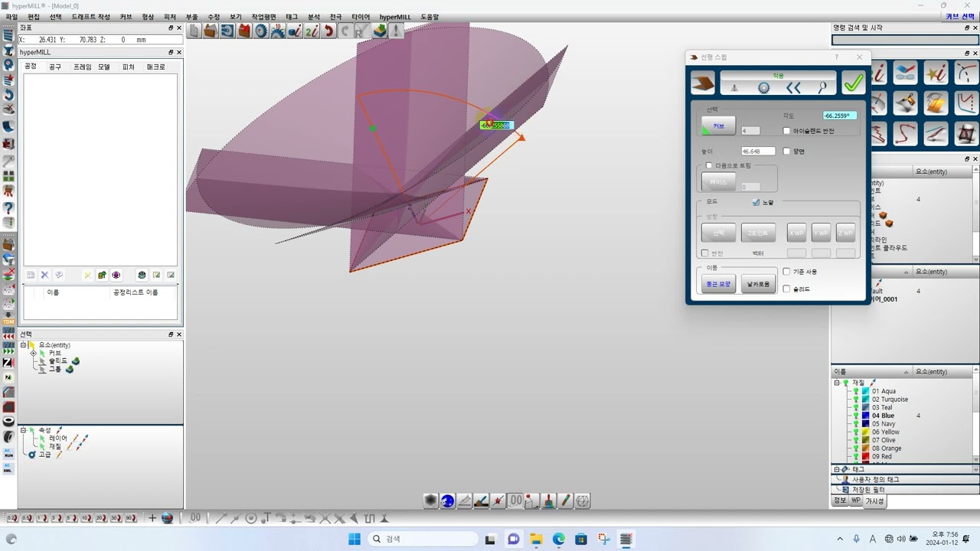This screenshot has width=980, height=551.
Task: Click the '2i' info toolbar icon
Action: [312, 31]
